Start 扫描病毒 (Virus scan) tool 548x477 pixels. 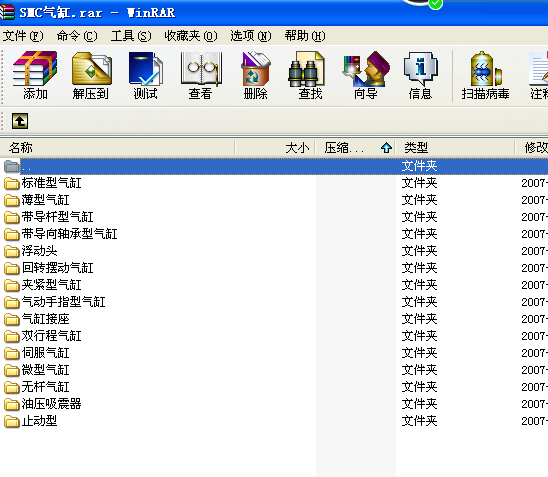click(x=485, y=75)
